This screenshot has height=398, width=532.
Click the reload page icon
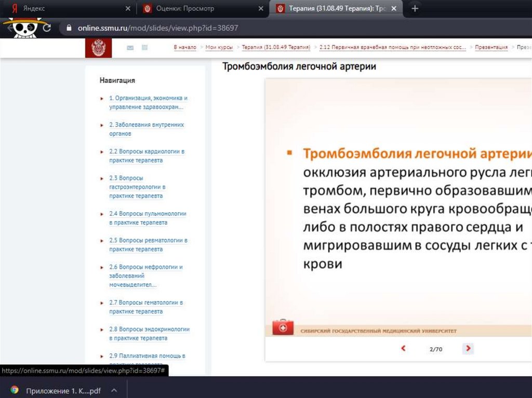47,28
